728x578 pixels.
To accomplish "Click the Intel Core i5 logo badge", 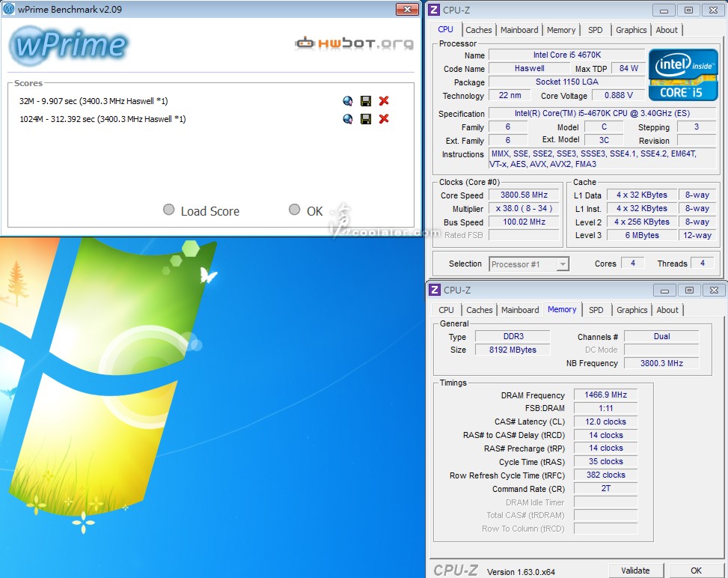I will (683, 75).
